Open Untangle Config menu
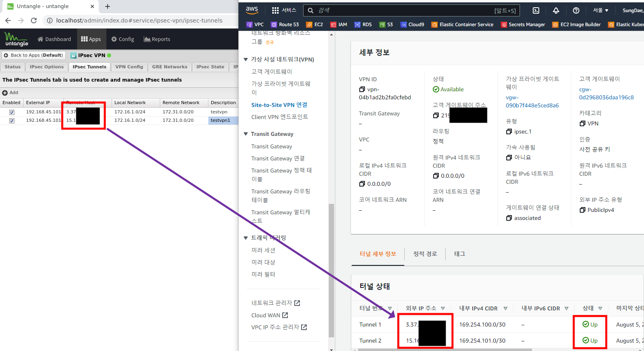Image resolution: width=644 pixels, height=351 pixels. [x=122, y=39]
